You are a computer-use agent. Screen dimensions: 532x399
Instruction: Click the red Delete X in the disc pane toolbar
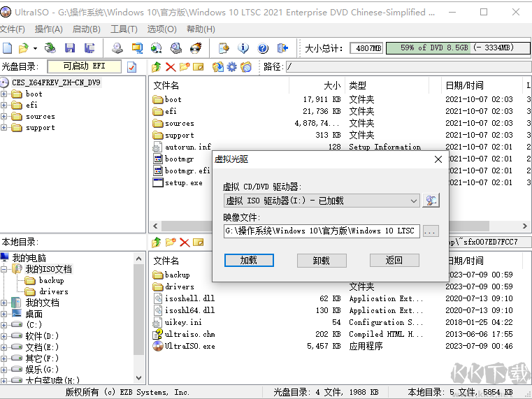tap(171, 67)
